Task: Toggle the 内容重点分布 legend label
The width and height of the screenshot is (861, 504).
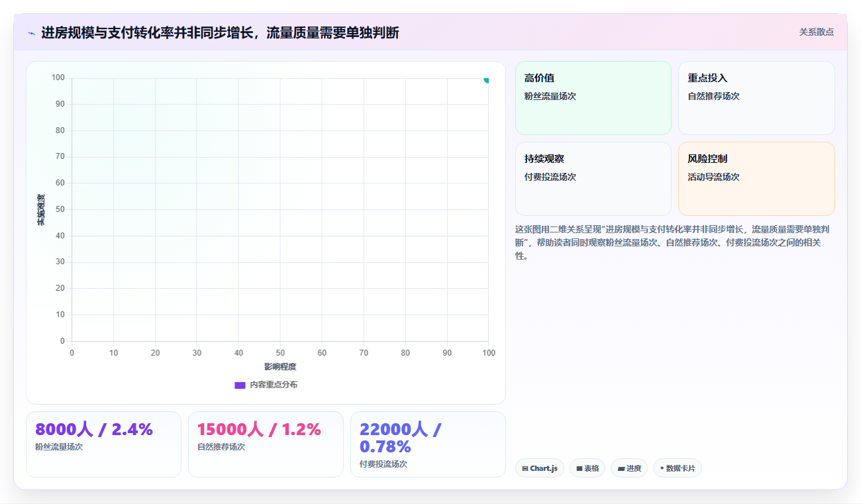Action: tap(274, 385)
